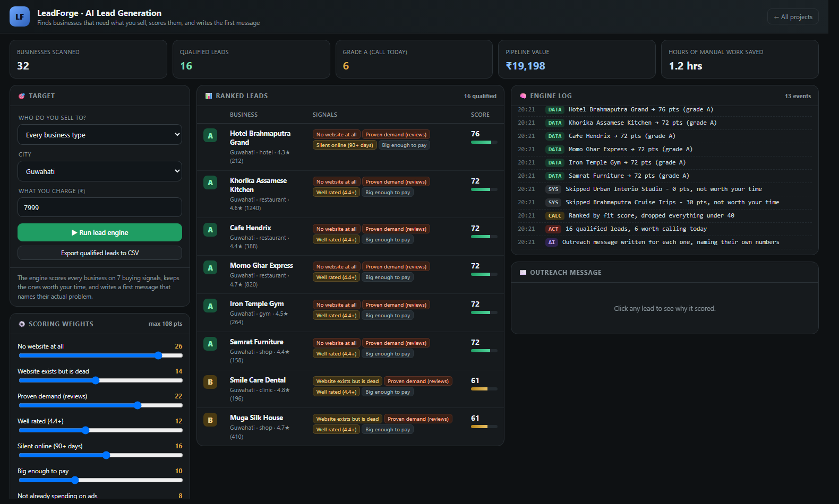Click DATA tag beside Hotel Brahmaputra Grand log

click(555, 109)
